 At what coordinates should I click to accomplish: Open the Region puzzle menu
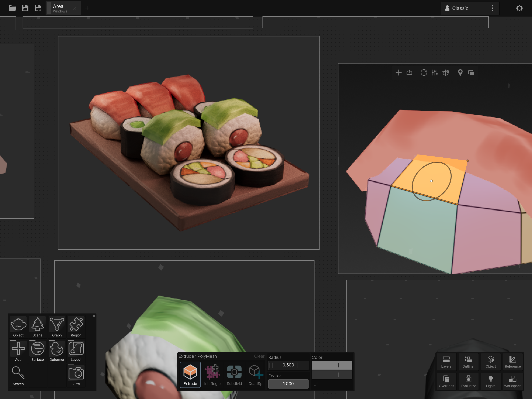(x=76, y=327)
